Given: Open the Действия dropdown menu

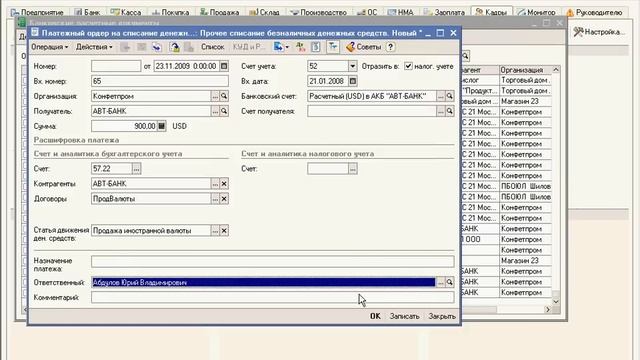Looking at the screenshot, I should click(94, 47).
